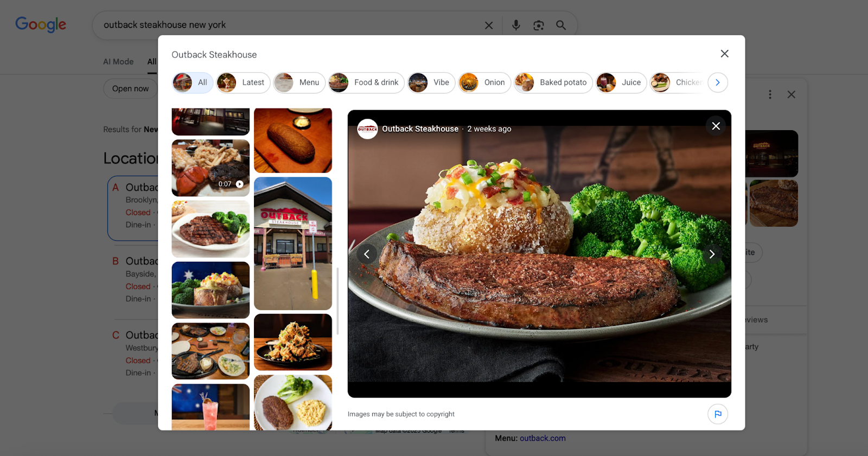Open the steak with broccoli thumbnail
868x456 pixels.
pos(210,229)
